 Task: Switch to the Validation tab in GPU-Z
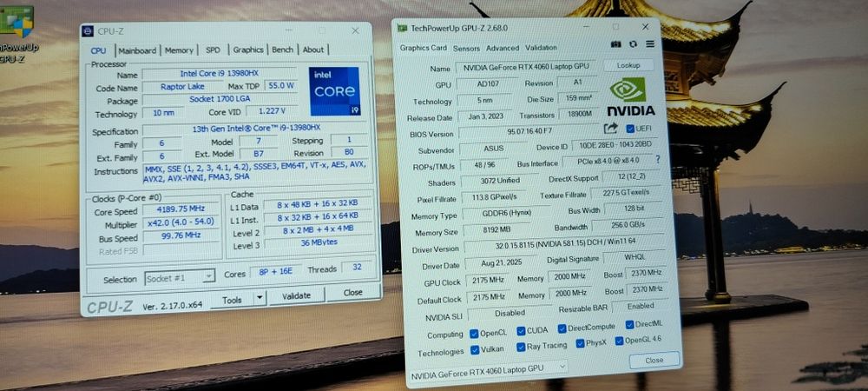click(x=541, y=48)
